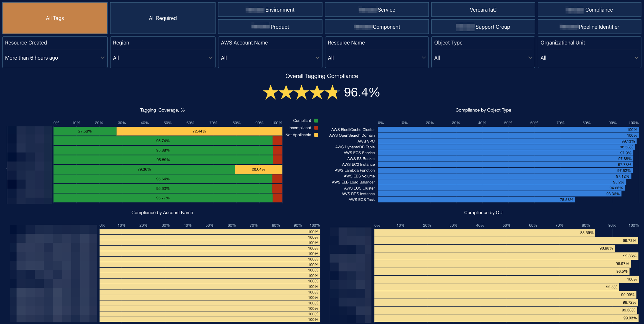
Task: Click the Compliance by OU title
Action: point(483,212)
